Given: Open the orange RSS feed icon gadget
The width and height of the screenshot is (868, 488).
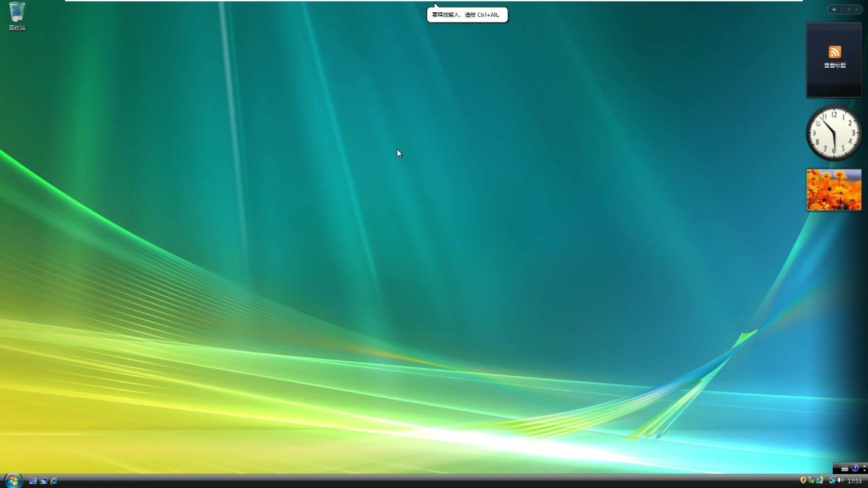Looking at the screenshot, I should (x=835, y=52).
